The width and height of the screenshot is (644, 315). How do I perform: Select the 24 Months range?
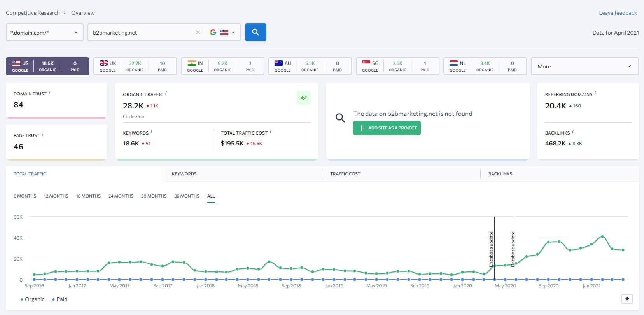(x=121, y=196)
